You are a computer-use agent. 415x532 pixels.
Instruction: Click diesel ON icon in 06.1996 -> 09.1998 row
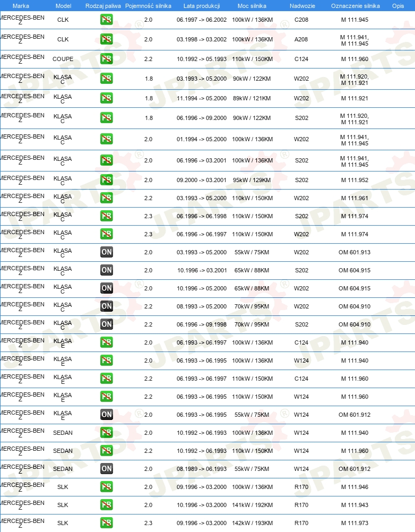(107, 324)
